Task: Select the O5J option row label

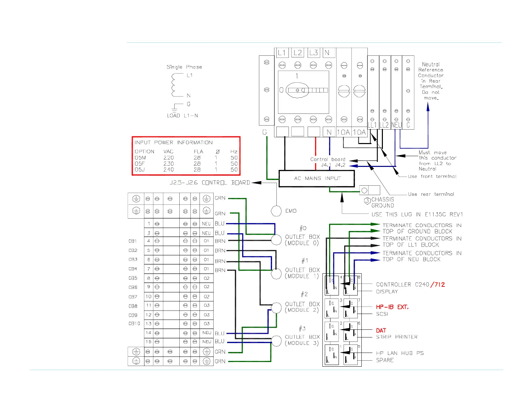Action: pos(140,170)
